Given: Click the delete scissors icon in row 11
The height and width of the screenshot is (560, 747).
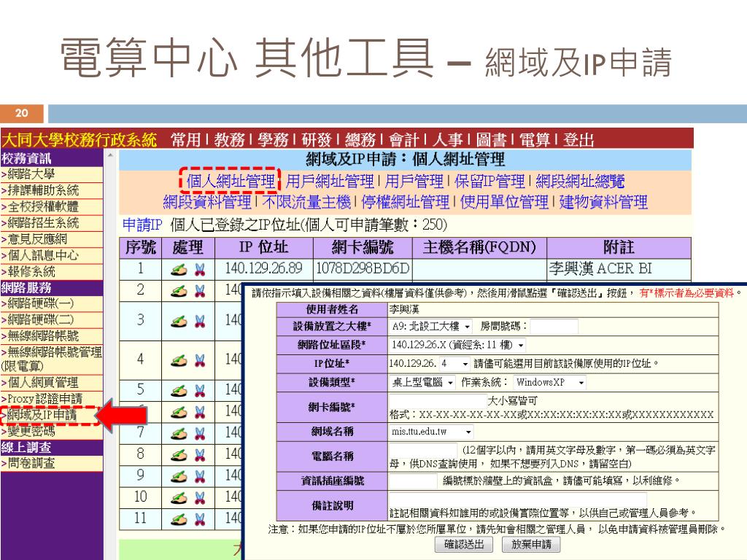Looking at the screenshot, I should point(200,519).
